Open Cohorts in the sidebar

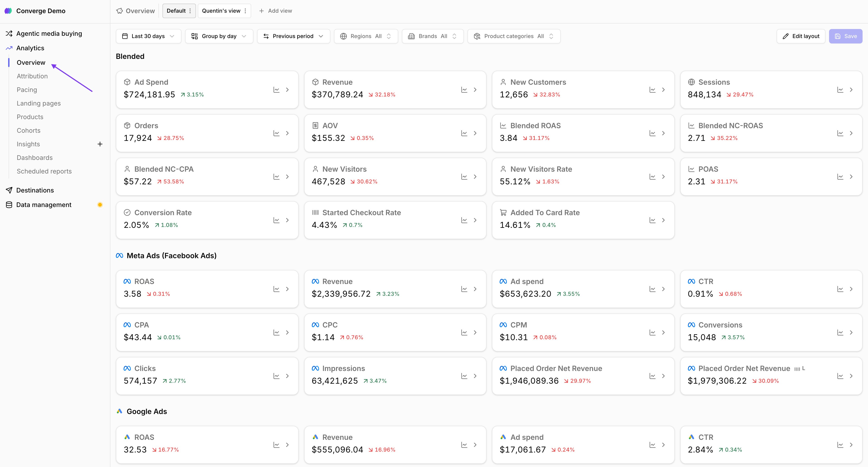tap(29, 130)
